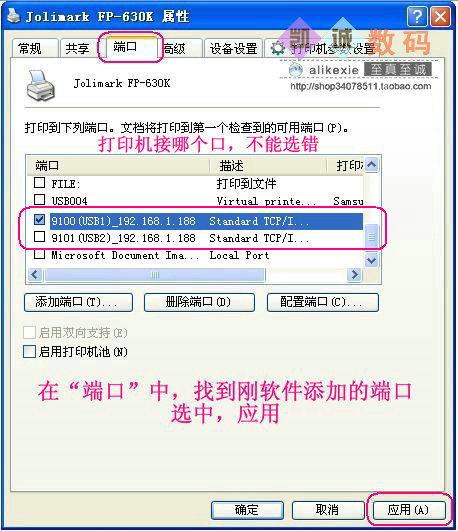Click the help question mark icon
Screen dimensions: 458x531
point(417,16)
